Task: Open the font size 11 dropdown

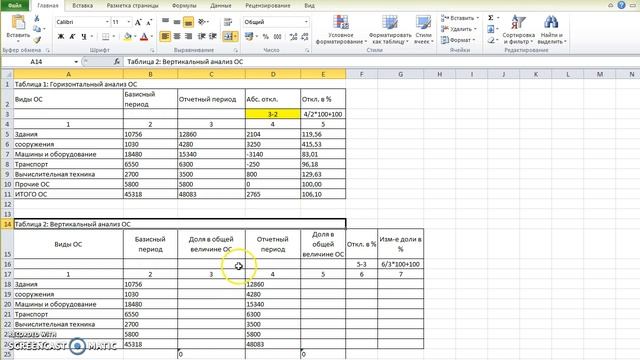Action: click(x=129, y=22)
